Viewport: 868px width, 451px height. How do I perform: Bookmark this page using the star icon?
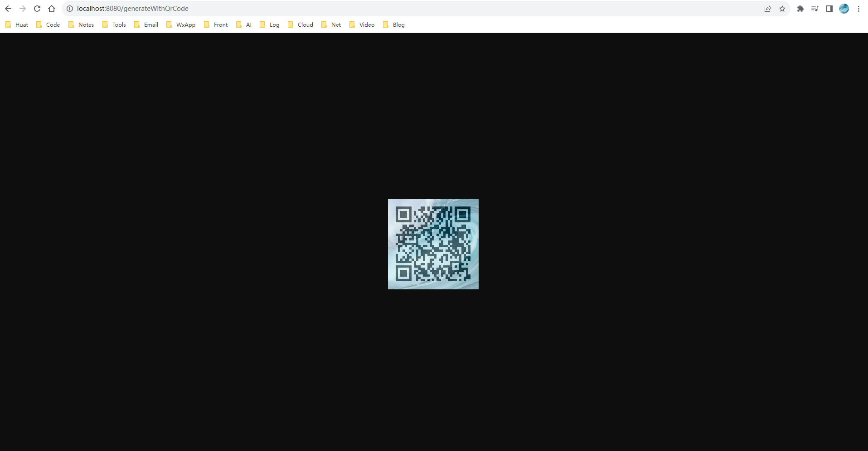(782, 9)
